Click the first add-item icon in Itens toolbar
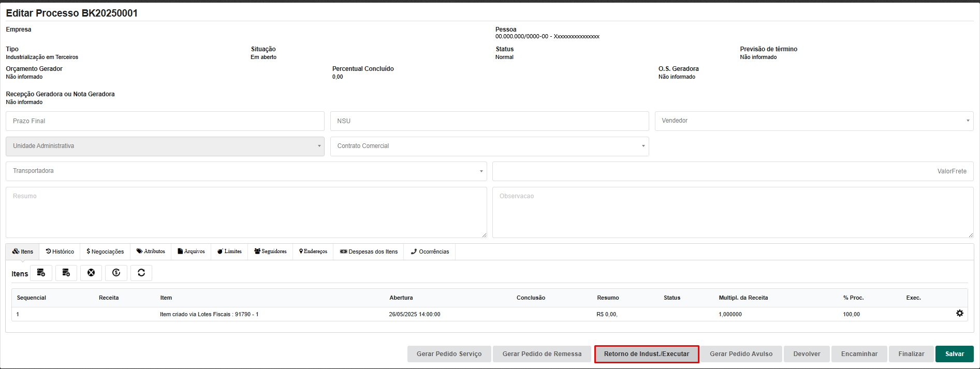Image resolution: width=980 pixels, height=369 pixels. tap(41, 273)
